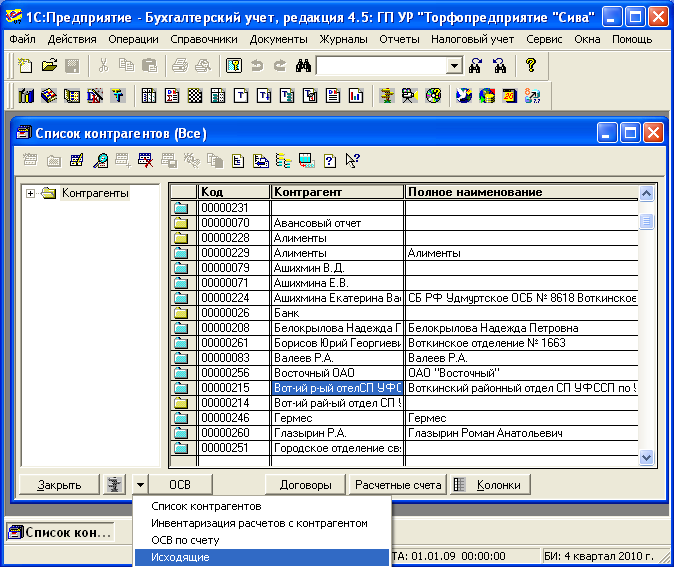Image resolution: width=674 pixels, height=567 pixels.
Task: Click the hierarchy icon button next to Закрыть
Action: click(114, 485)
